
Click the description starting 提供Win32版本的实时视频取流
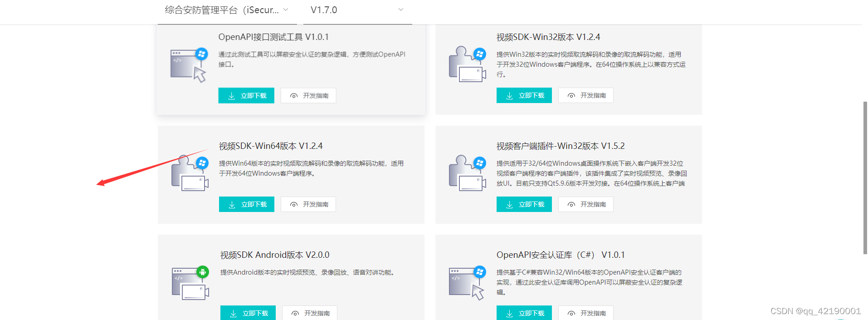coord(591,64)
